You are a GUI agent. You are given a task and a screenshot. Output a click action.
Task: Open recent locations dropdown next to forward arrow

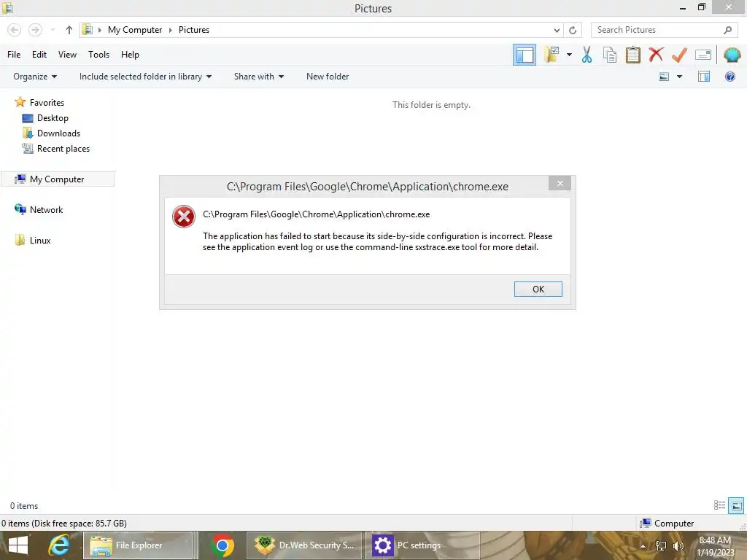coord(53,30)
